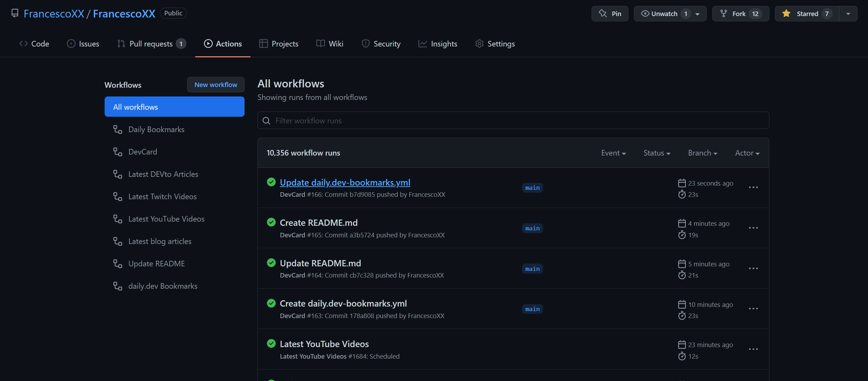Focus the Filter workflow runs search field
Viewport: 868px width, 381px height.
[x=513, y=120]
